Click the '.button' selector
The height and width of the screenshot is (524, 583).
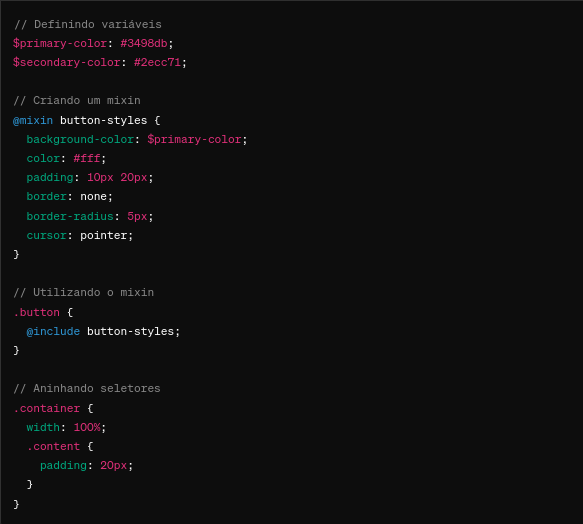click(36, 312)
